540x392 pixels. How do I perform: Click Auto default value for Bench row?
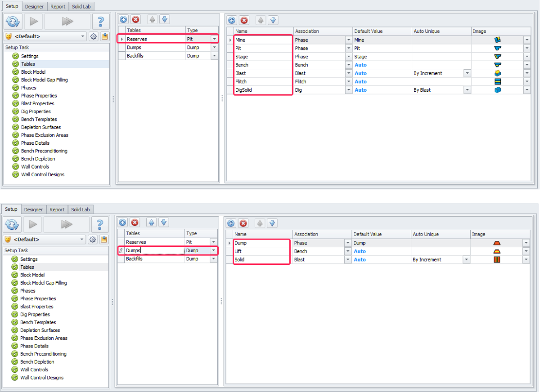point(360,65)
